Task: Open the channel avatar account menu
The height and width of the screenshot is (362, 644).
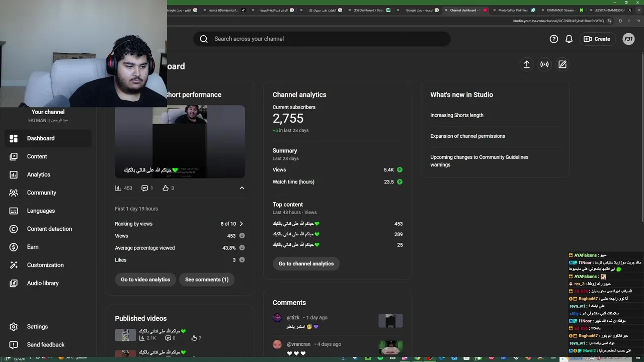Action: pyautogui.click(x=628, y=39)
